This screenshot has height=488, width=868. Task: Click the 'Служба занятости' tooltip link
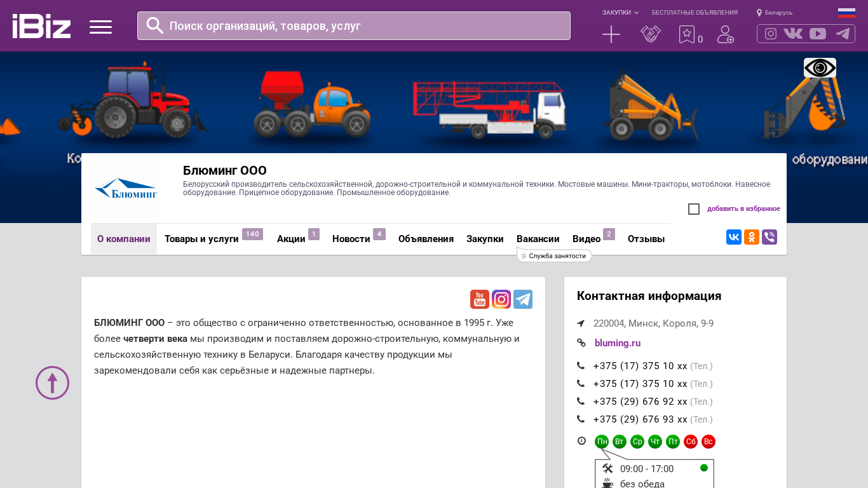pos(555,255)
